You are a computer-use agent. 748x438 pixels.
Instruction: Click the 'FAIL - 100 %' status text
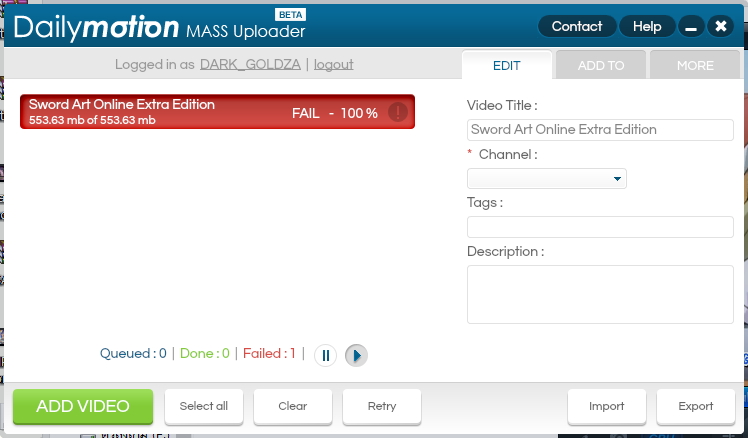[x=335, y=113]
